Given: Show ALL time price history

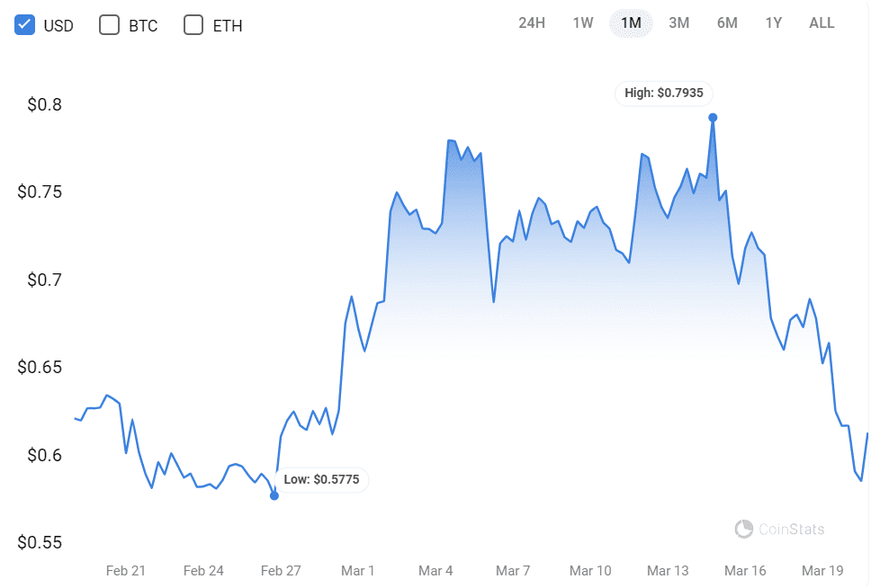Looking at the screenshot, I should tap(822, 23).
